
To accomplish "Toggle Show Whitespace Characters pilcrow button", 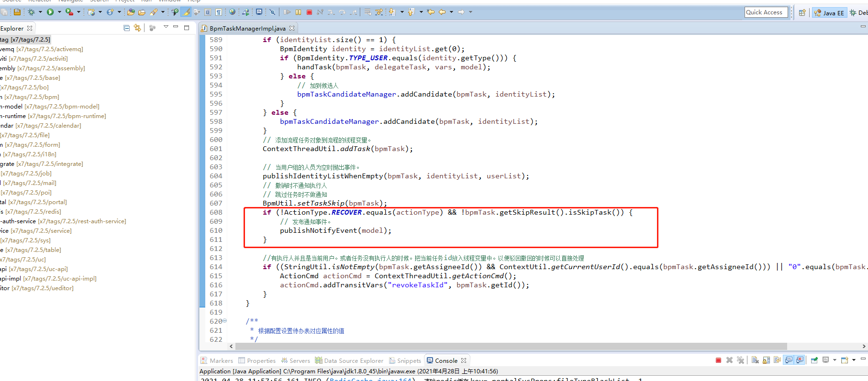I will (x=218, y=12).
